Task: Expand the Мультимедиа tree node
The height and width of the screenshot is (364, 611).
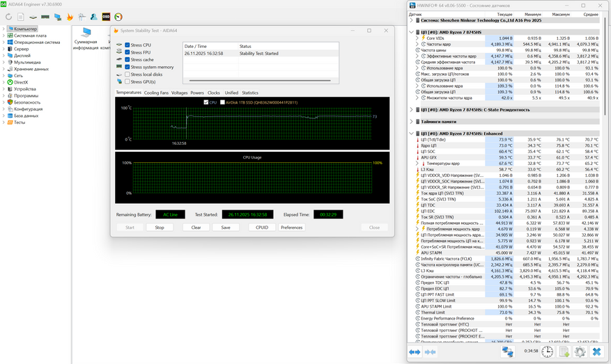Action: pyautogui.click(x=4, y=62)
